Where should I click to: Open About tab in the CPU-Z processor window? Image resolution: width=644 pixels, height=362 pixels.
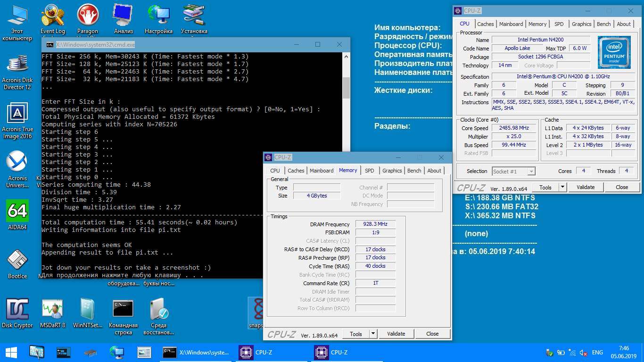(624, 24)
